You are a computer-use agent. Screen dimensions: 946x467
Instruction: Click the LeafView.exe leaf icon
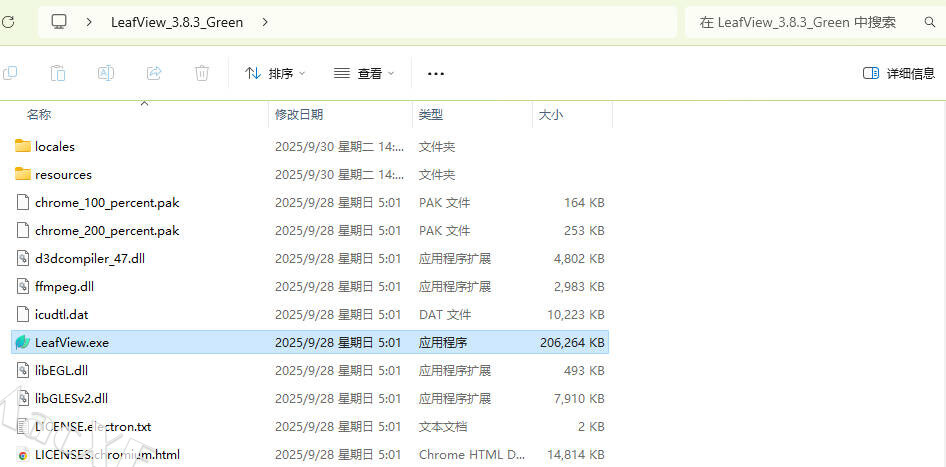23,342
